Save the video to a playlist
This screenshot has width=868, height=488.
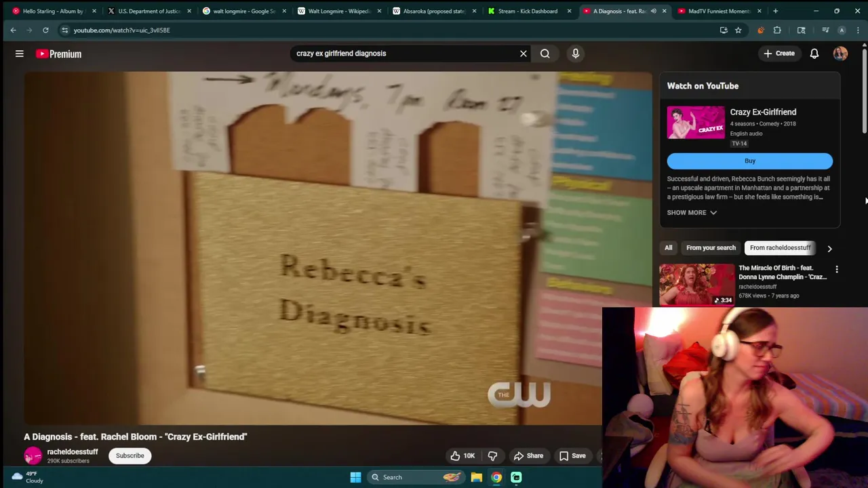[x=572, y=456]
